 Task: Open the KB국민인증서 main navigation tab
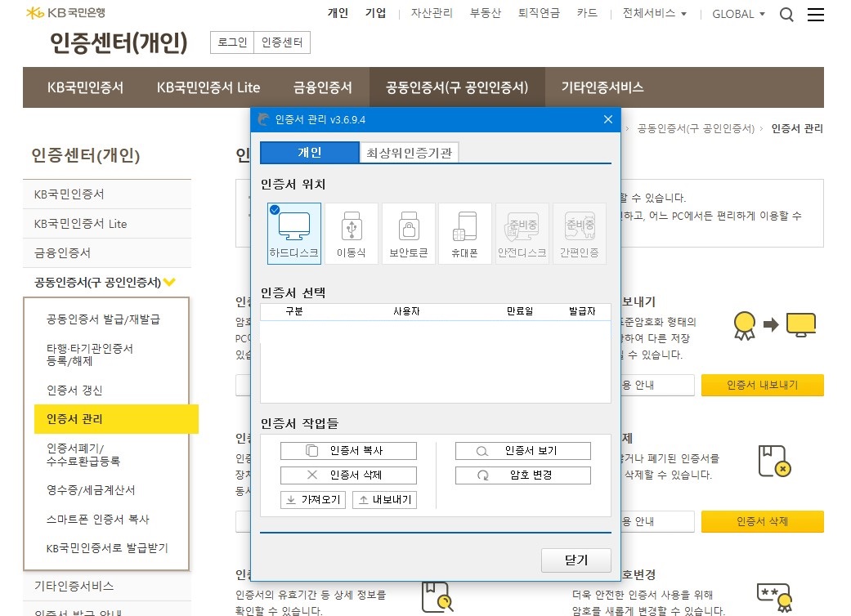pyautogui.click(x=85, y=87)
